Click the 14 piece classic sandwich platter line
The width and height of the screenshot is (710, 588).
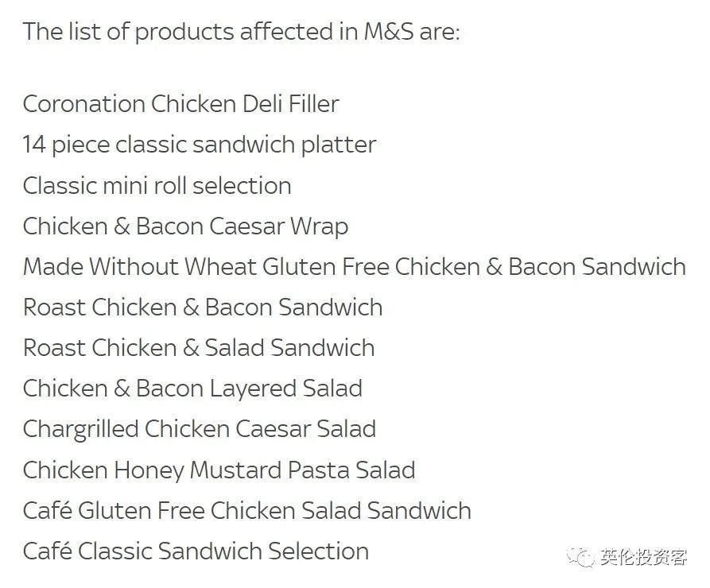pyautogui.click(x=200, y=145)
